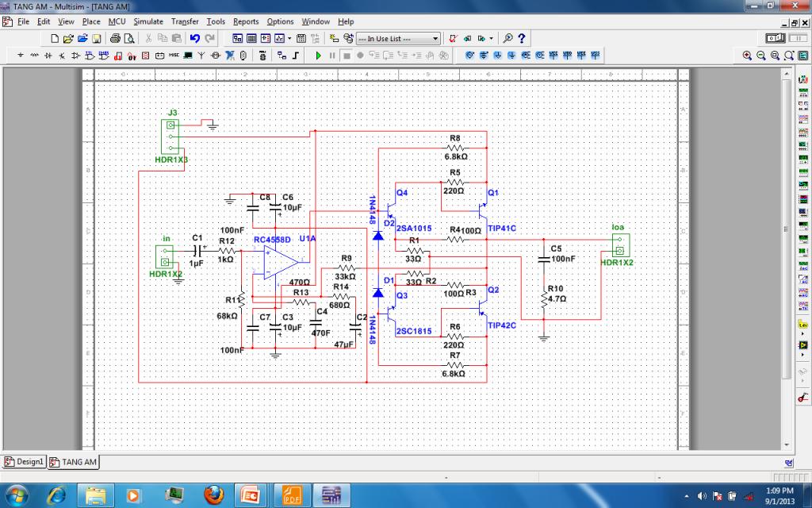The image size is (812, 508).
Task: Open Firefox from the Windows taskbar
Action: (x=213, y=495)
